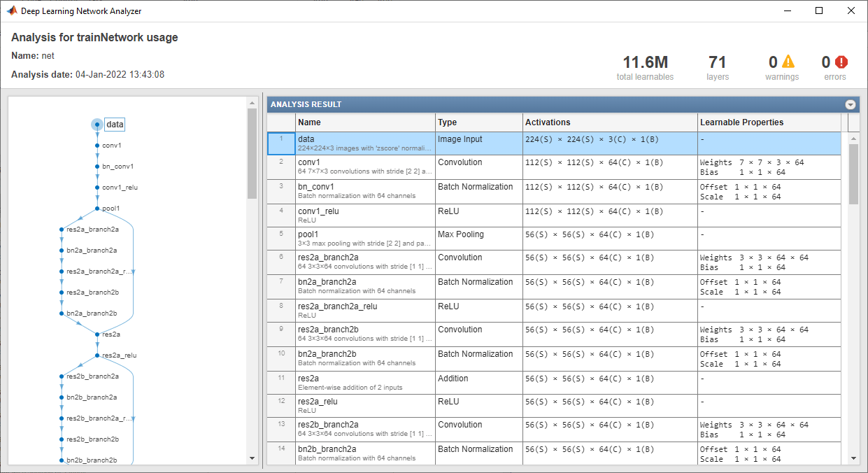Click the Name column header
Image resolution: width=868 pixels, height=473 pixels.
coord(365,122)
